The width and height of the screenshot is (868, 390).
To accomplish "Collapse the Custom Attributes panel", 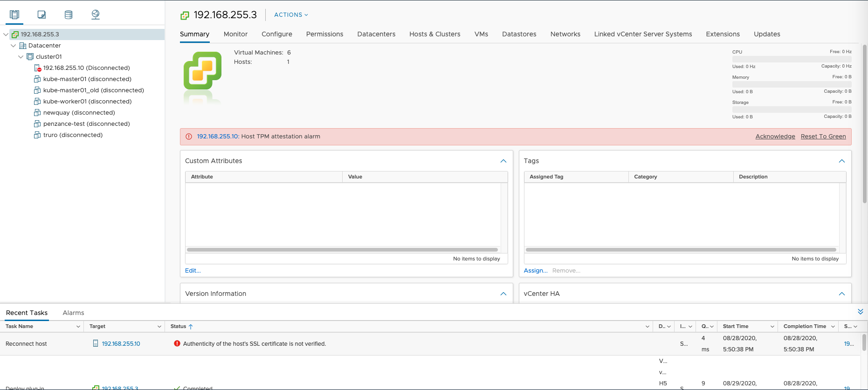I will pos(503,161).
